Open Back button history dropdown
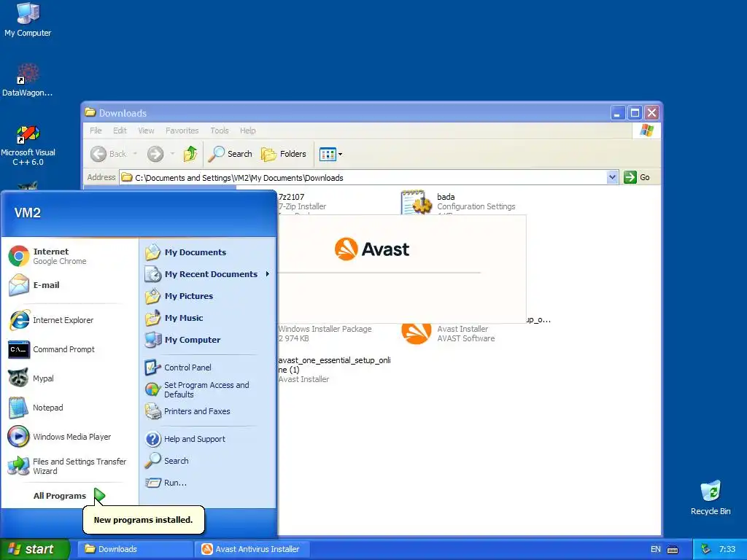747x560 pixels. pos(135,154)
